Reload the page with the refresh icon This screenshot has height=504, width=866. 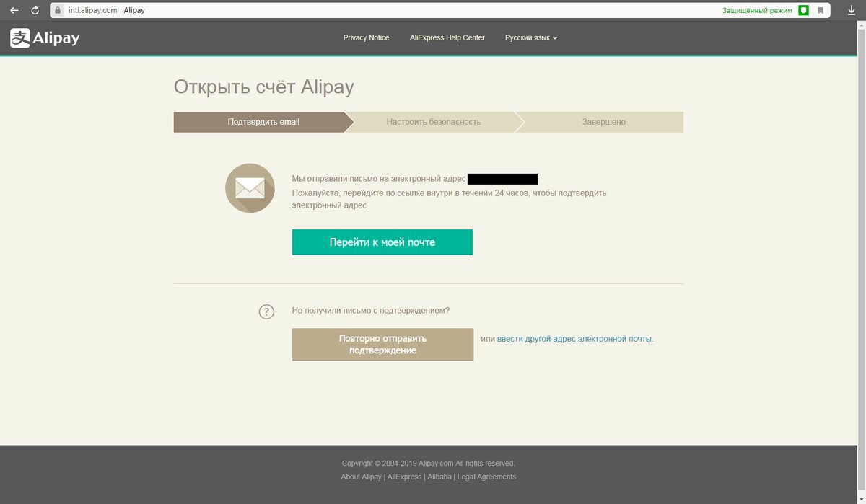pyautogui.click(x=35, y=11)
